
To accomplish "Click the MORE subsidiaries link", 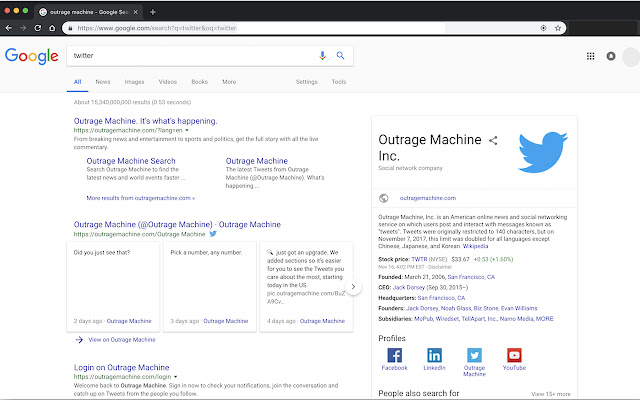I will pyautogui.click(x=544, y=319).
